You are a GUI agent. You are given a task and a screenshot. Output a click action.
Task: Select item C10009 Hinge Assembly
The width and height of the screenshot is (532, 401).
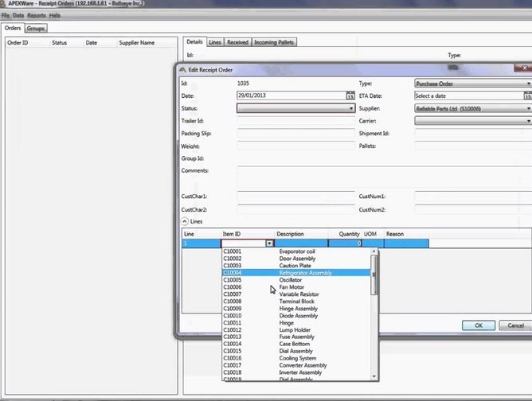296,309
